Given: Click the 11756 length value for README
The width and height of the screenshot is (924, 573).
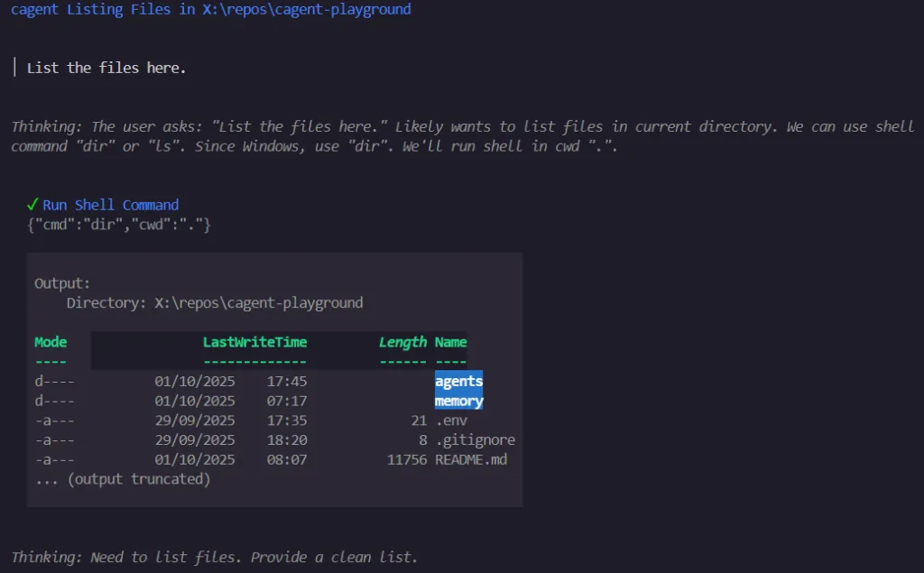Looking at the screenshot, I should click(x=407, y=460).
